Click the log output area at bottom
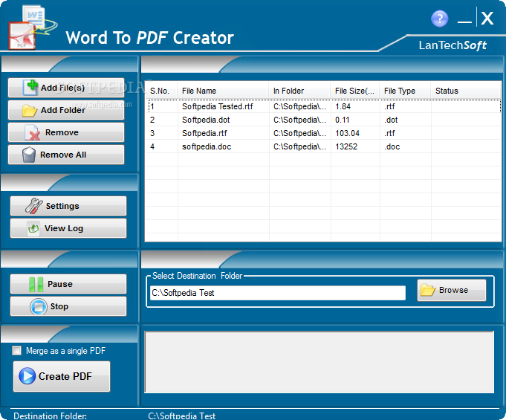Screen dimensions: 506x420 point(320,362)
